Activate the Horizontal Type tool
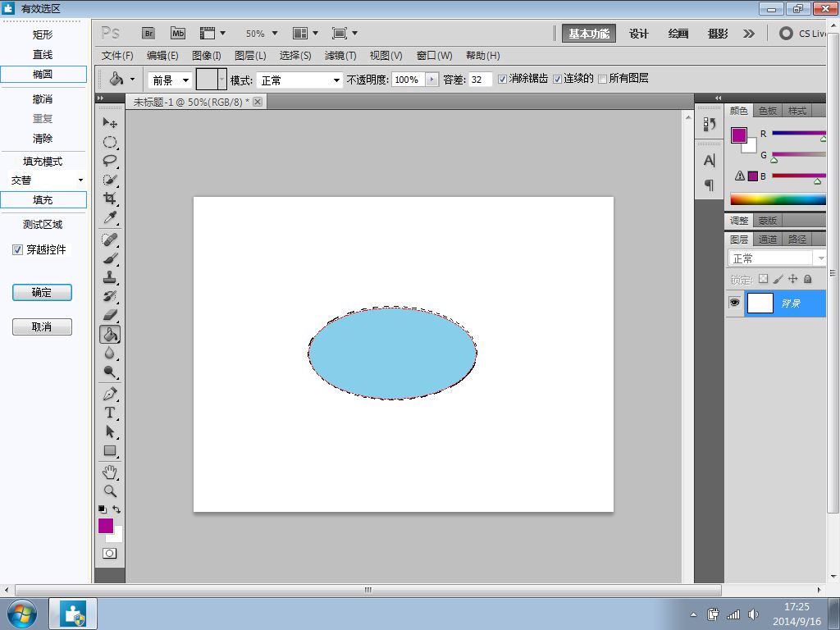The height and width of the screenshot is (630, 840). point(109,413)
